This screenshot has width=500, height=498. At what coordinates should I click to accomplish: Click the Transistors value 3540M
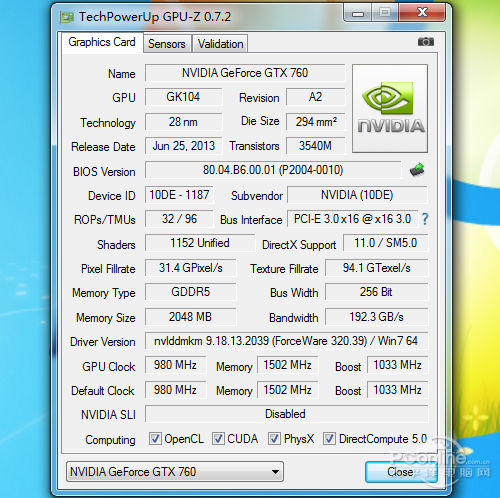pyautogui.click(x=315, y=146)
